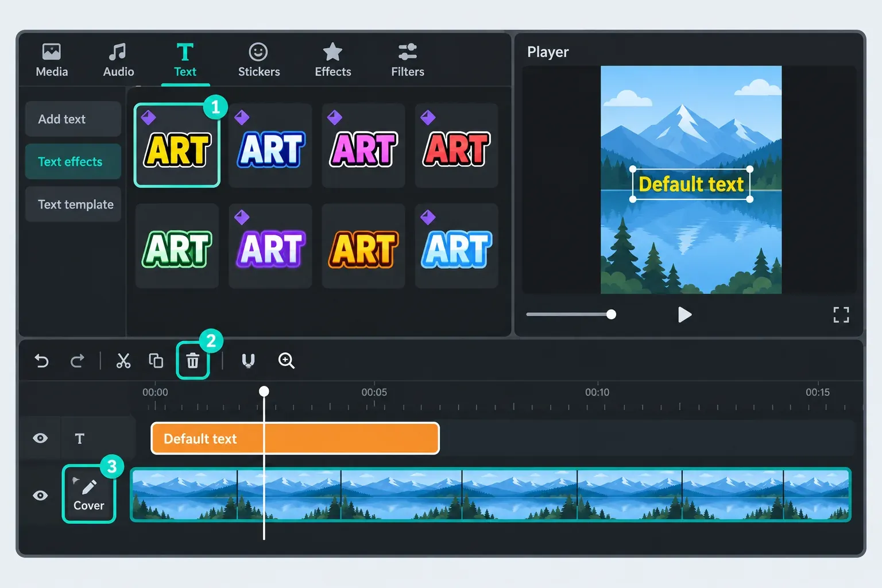
Task: Open the Media tab
Action: point(52,60)
